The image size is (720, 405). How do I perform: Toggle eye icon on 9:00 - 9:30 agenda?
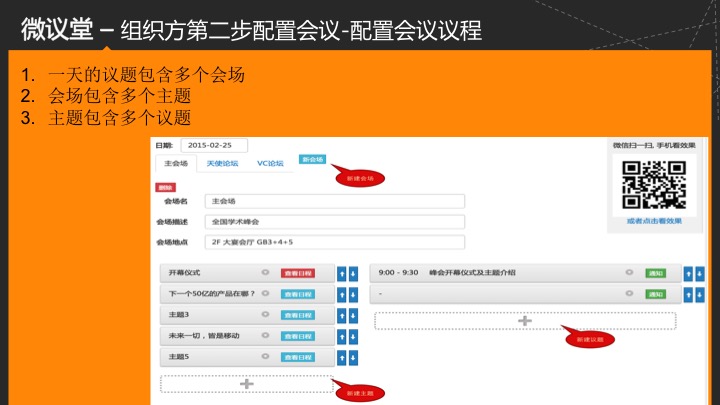click(x=629, y=272)
